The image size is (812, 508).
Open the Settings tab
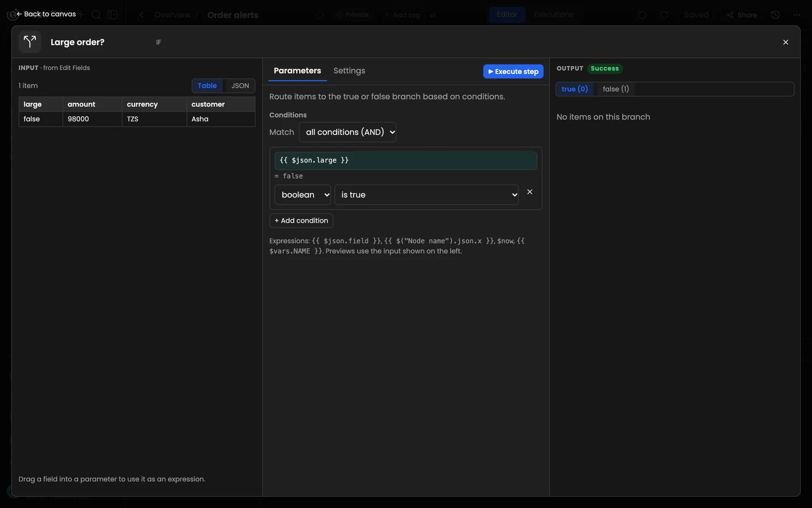pos(349,71)
